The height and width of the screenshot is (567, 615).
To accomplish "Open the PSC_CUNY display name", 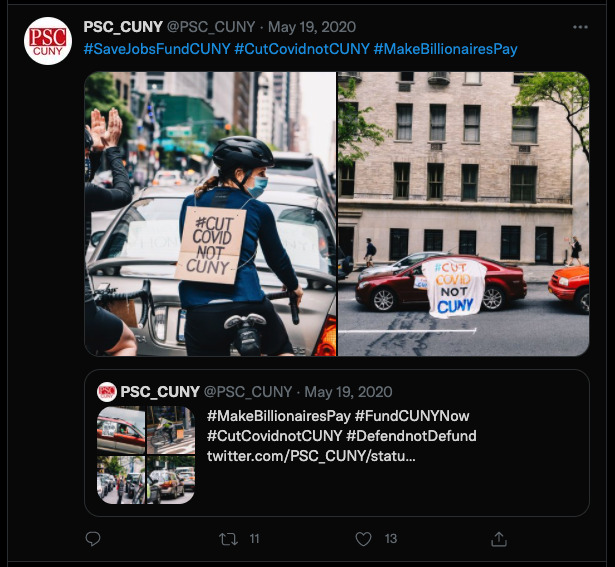I will click(123, 27).
